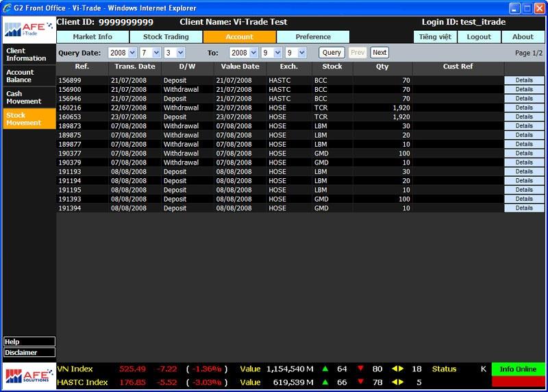Open the Help link

(29, 342)
